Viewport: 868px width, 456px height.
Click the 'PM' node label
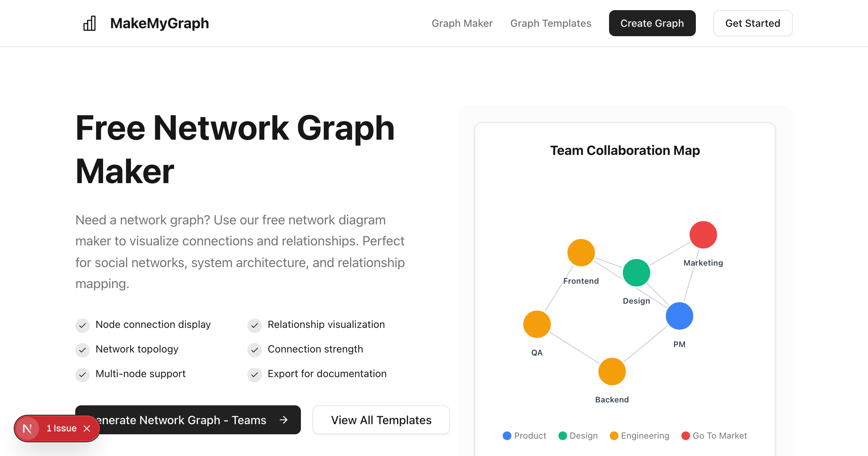point(680,345)
